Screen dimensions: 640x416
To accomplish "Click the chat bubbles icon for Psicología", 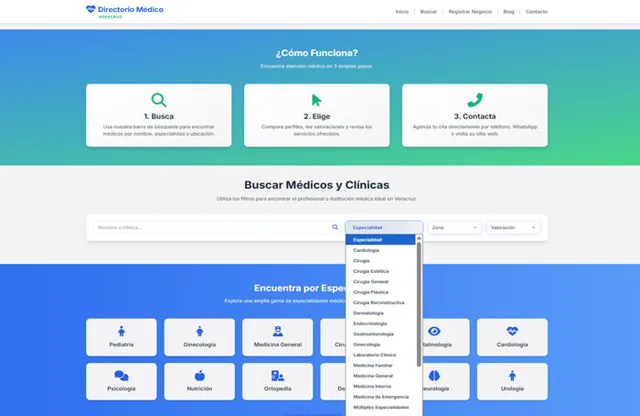I will pos(121,376).
